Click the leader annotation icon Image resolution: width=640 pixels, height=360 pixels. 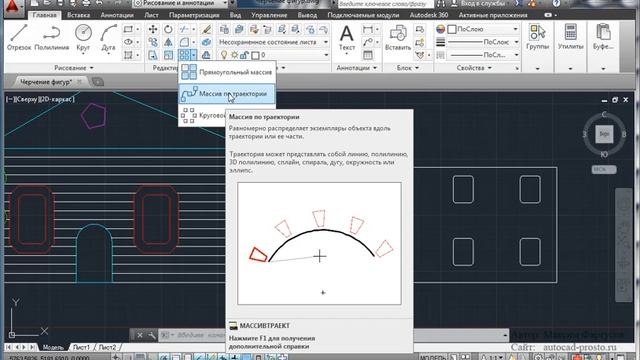click(368, 42)
